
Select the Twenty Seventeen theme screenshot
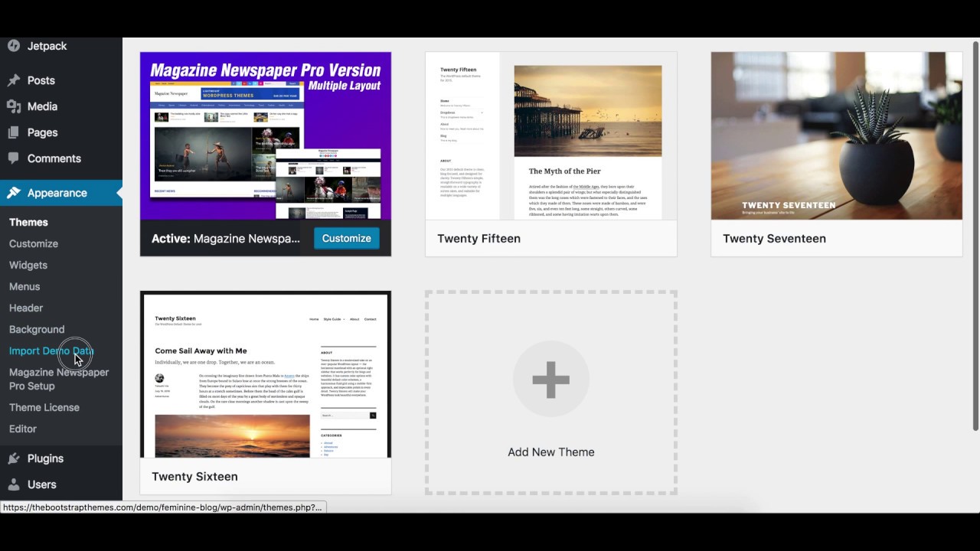pos(837,136)
